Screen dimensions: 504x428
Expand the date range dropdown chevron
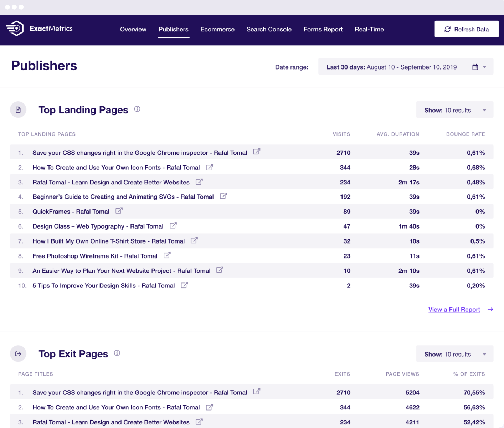pyautogui.click(x=484, y=67)
